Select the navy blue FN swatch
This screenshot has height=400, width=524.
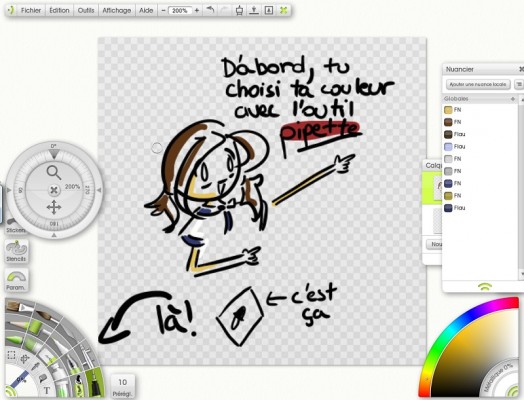click(448, 183)
